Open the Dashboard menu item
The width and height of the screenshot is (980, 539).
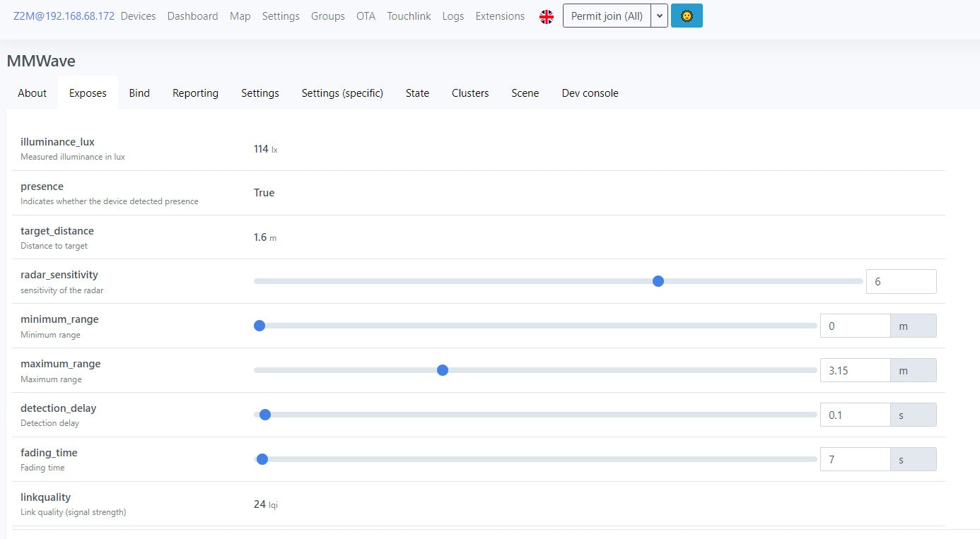pos(192,16)
